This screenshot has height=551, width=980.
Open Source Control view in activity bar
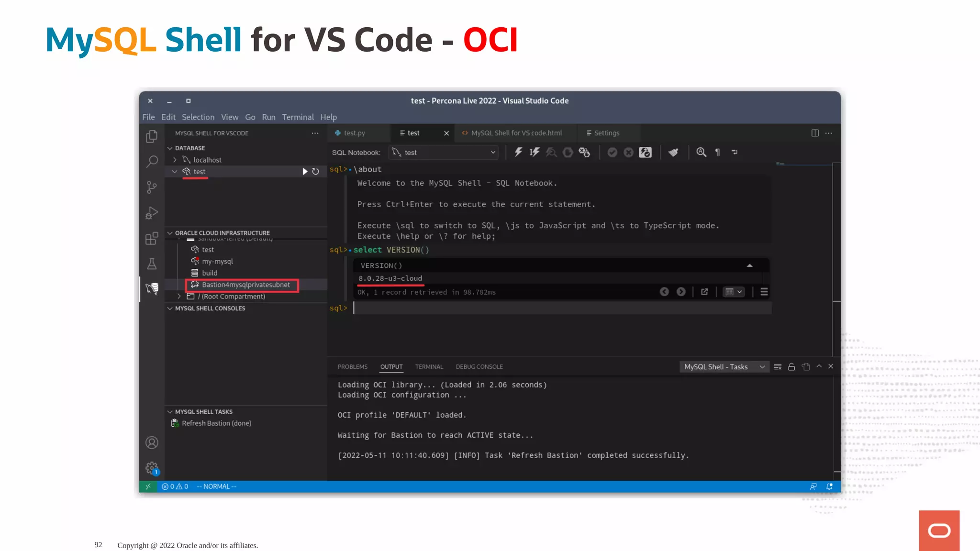(x=152, y=187)
